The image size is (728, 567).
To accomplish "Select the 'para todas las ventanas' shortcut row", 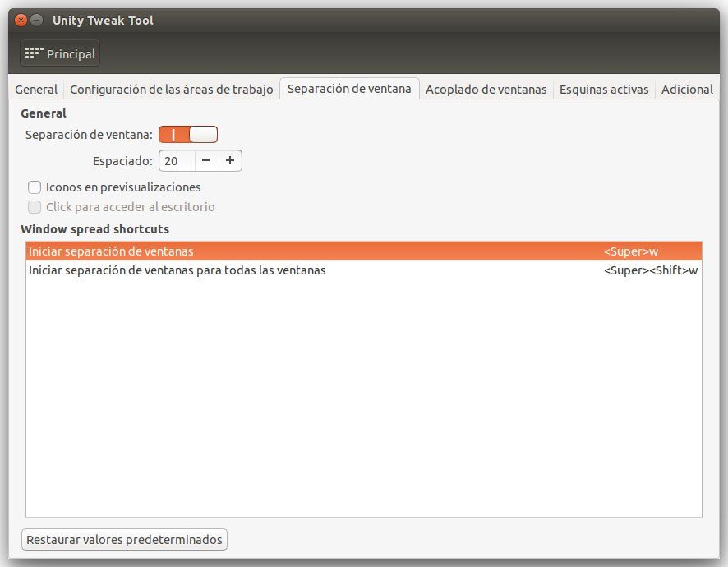I will click(x=364, y=270).
